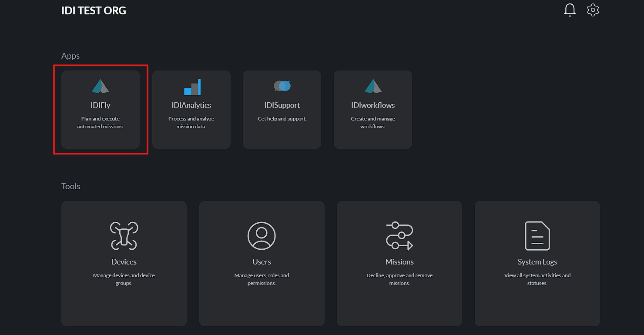The image size is (644, 335).
Task: Click the Tools section heading
Action: [x=71, y=186]
